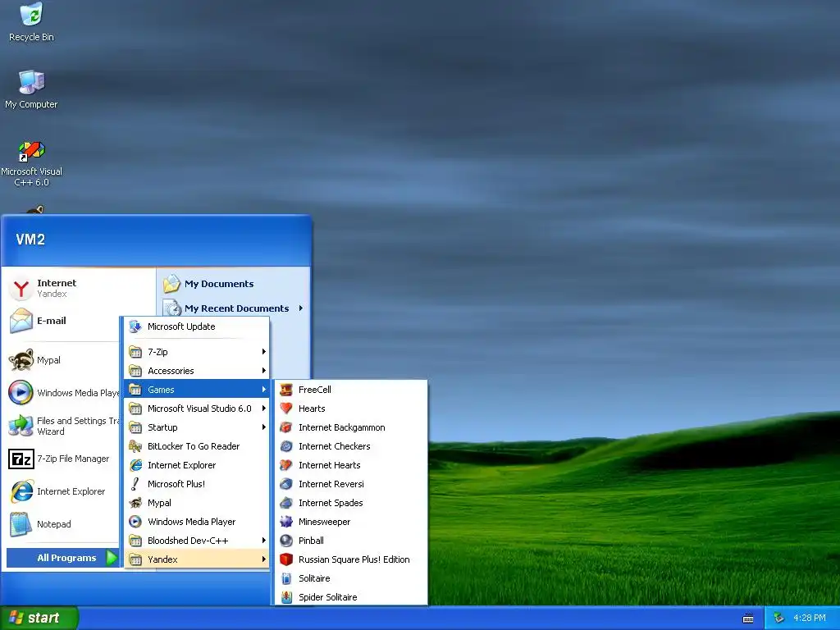Click the All Programs label
Image resolution: width=840 pixels, height=630 pixels.
(x=66, y=558)
